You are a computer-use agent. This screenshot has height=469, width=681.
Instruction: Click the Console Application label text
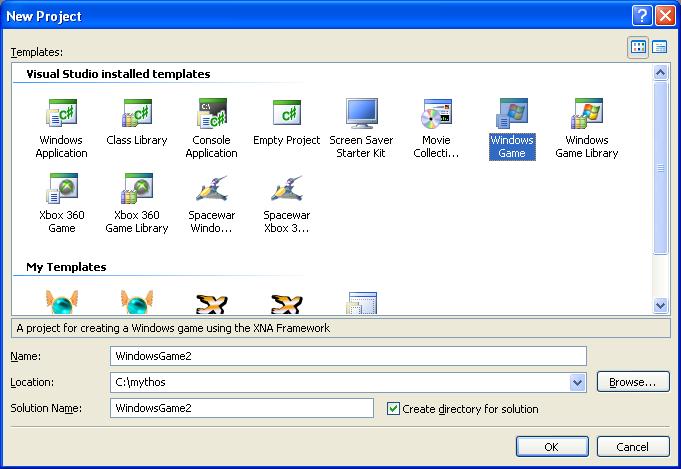coord(212,146)
